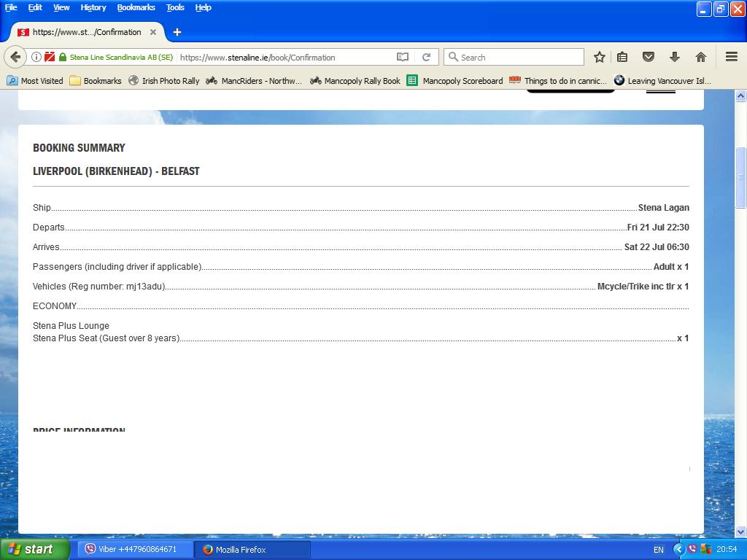Open the Edit menu
747x560 pixels.
(35, 7)
